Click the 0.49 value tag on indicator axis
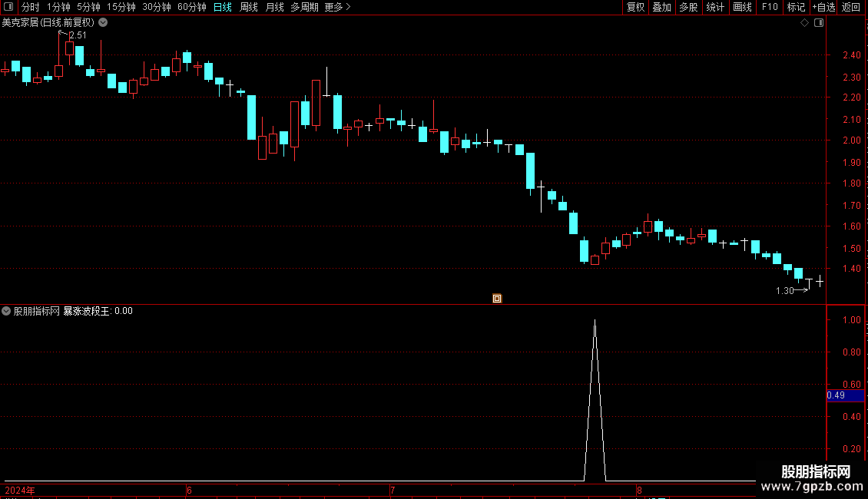The height and width of the screenshot is (499, 868). click(x=845, y=395)
